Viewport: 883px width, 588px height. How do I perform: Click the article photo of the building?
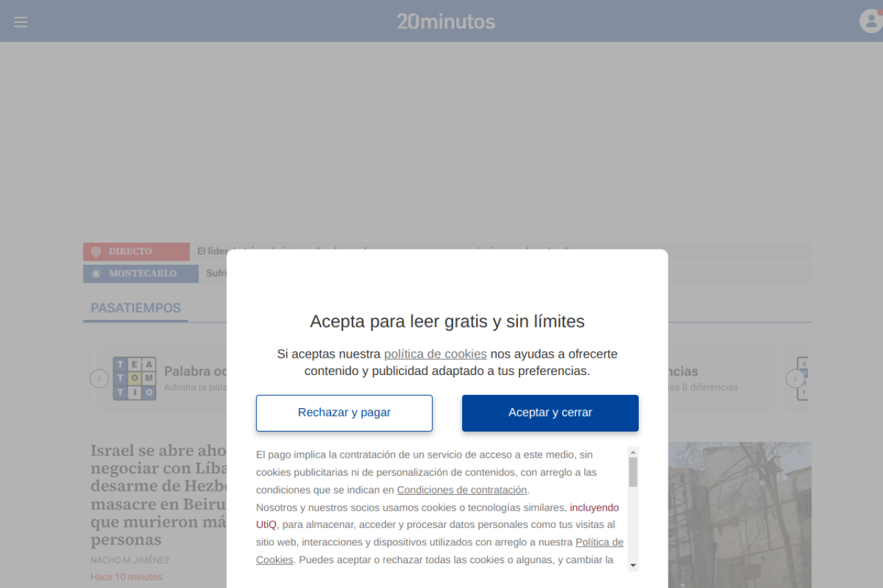pos(740,514)
